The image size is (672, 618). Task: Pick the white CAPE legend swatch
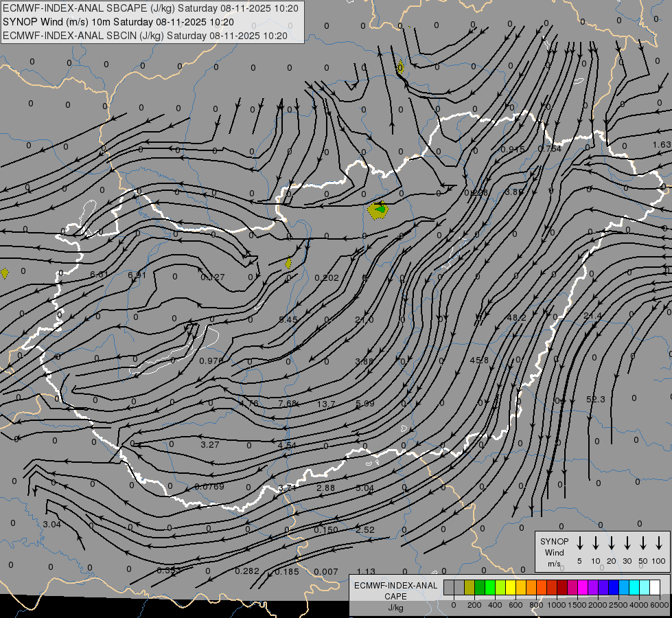tap(654, 588)
